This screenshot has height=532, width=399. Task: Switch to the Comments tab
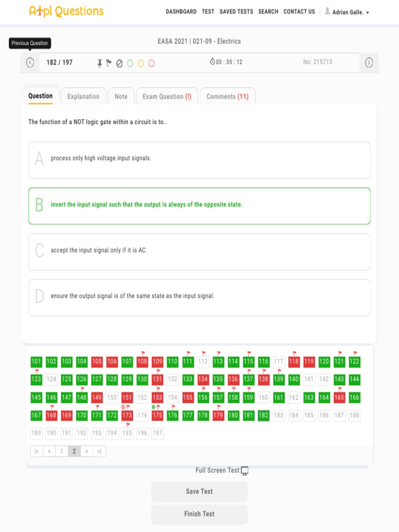[x=227, y=97]
